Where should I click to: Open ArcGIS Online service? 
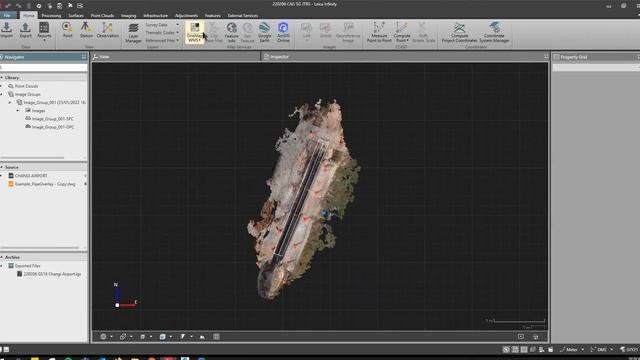tap(283, 33)
